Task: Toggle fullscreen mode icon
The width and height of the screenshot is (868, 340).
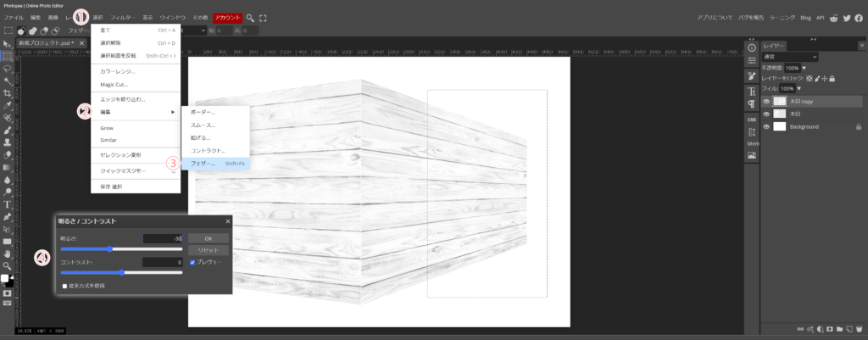Action: 263,17
